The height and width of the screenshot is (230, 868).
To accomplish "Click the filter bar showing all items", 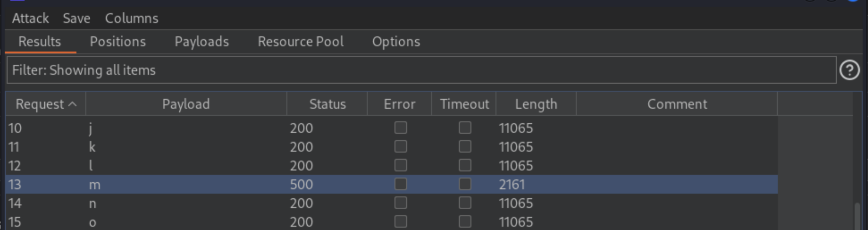I will coord(421,70).
